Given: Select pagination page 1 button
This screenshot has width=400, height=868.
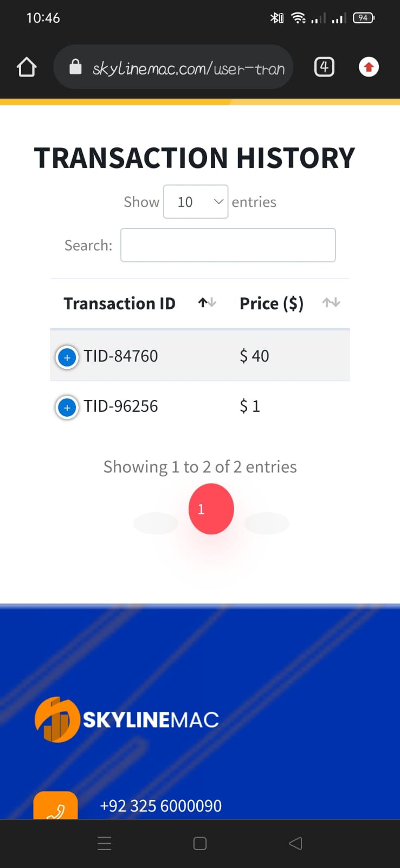Looking at the screenshot, I should coord(211,509).
